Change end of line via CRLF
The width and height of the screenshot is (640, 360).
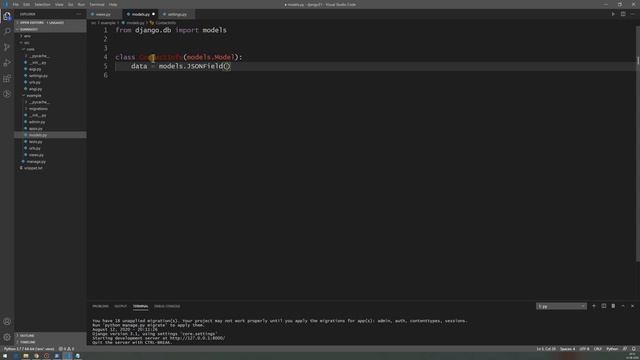pyautogui.click(x=598, y=349)
